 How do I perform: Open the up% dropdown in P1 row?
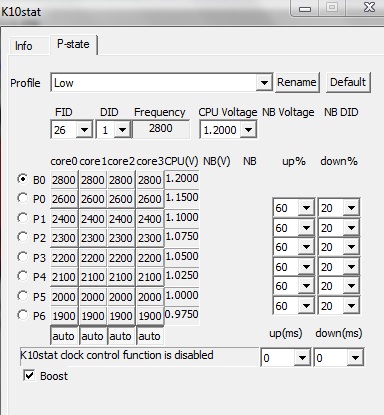tap(293, 228)
